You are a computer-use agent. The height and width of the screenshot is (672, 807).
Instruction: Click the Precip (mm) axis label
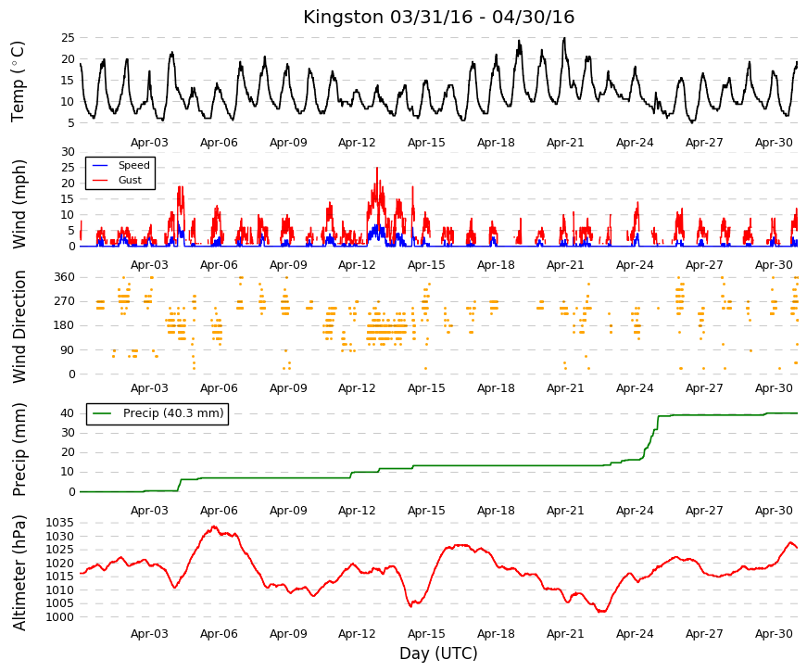(x=19, y=450)
